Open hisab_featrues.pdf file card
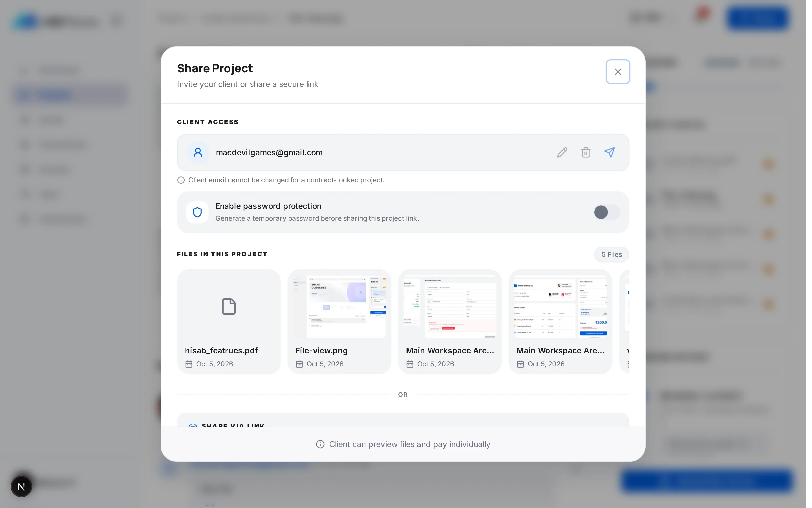 [x=228, y=321]
